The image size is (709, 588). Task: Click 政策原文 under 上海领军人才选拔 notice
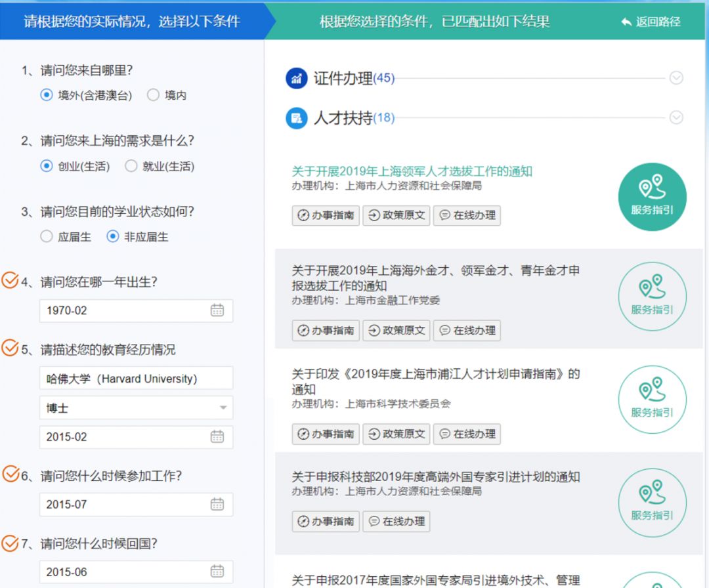click(x=396, y=215)
